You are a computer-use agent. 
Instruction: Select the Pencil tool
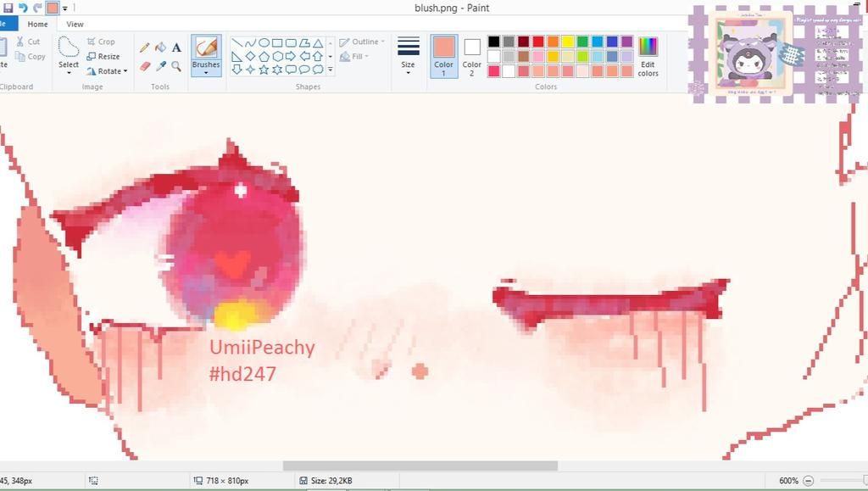tap(144, 48)
